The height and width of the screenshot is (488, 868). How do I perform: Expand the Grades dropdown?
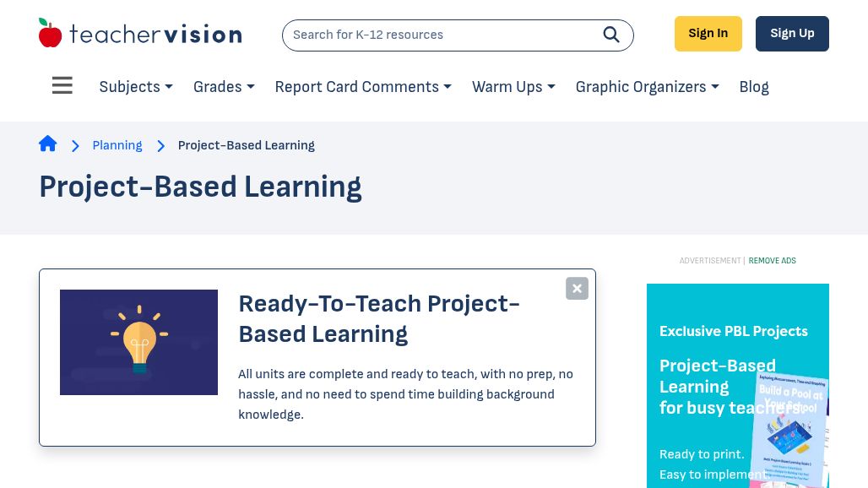[x=224, y=87]
